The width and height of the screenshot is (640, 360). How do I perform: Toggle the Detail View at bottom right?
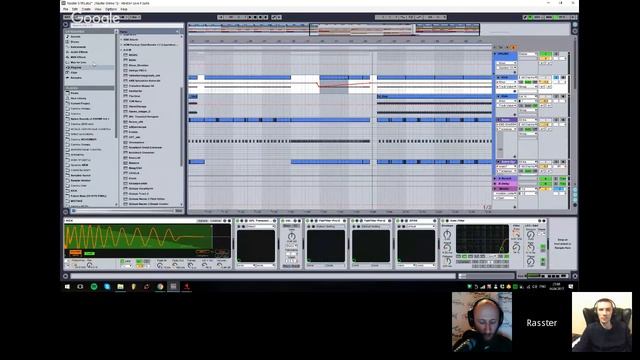pyautogui.click(x=575, y=276)
